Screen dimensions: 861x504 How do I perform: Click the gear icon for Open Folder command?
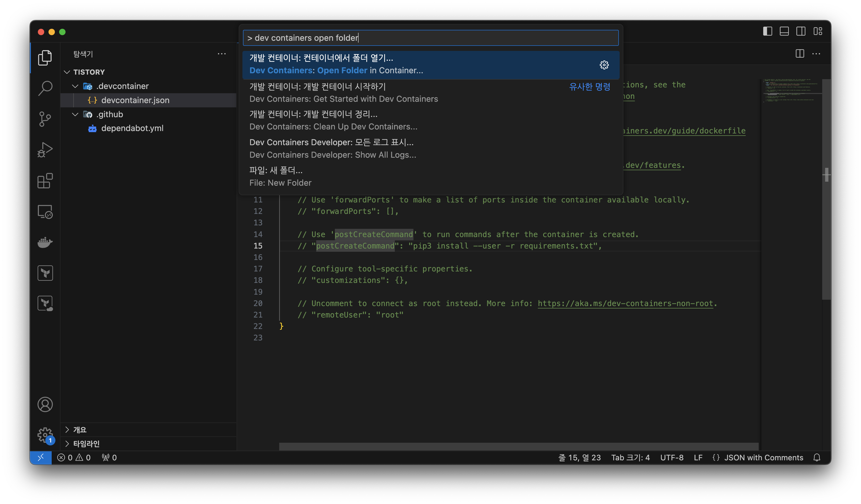point(604,65)
